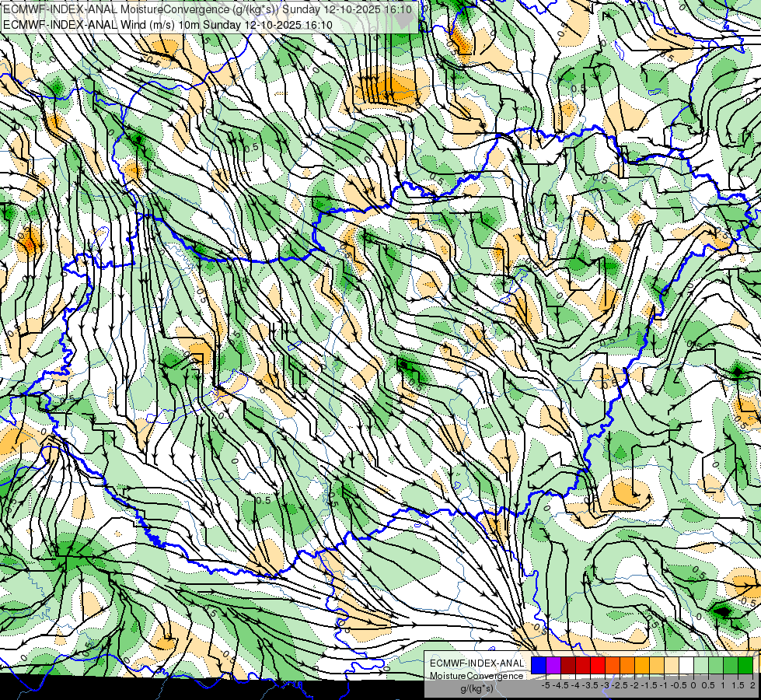Pick the green swatch between 0.5 and 1
The image size is (761, 700).
717,665
